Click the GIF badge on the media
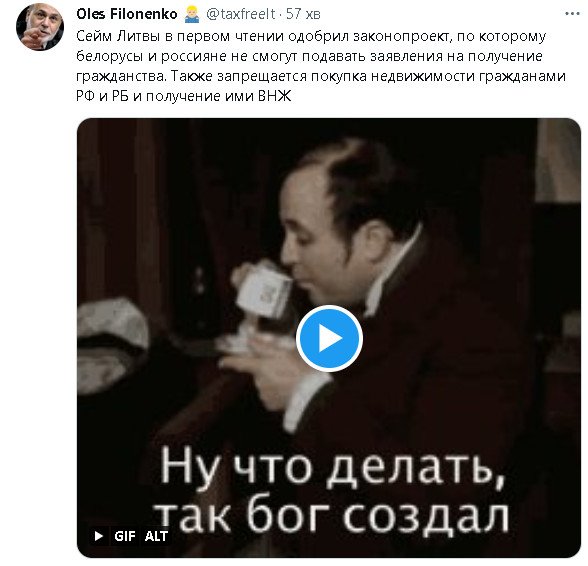 point(124,536)
